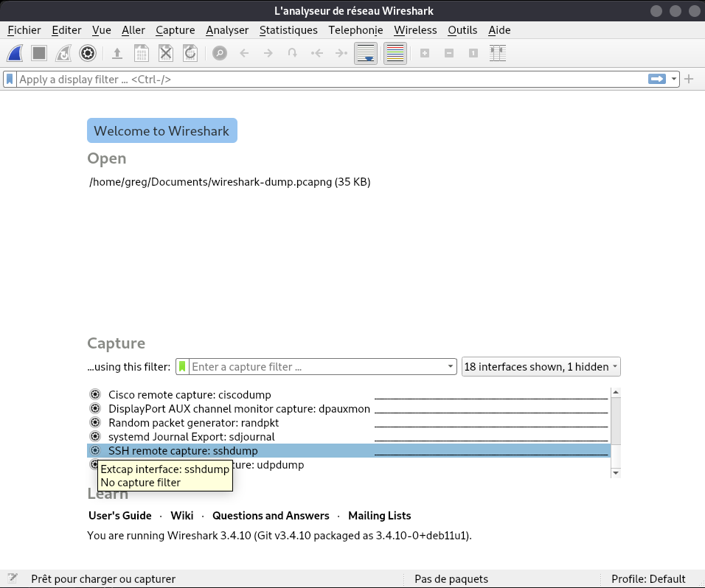Select the Random packet generator interface

click(x=193, y=423)
